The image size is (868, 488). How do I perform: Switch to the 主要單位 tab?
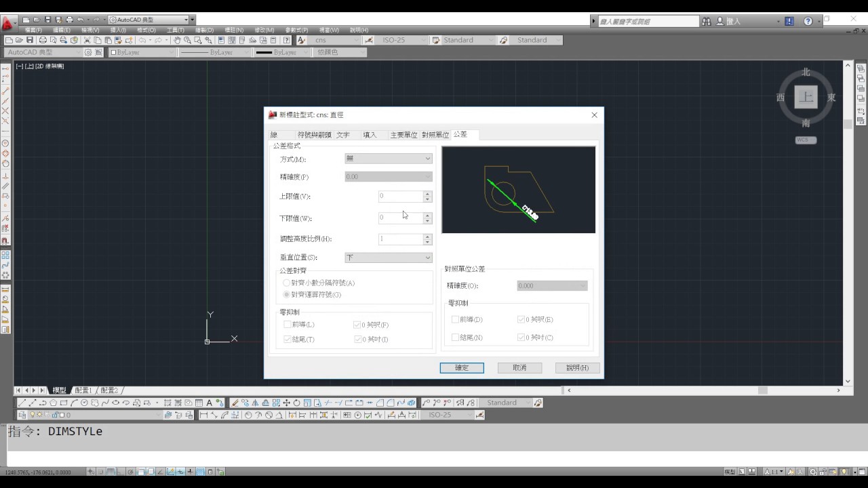tap(403, 135)
